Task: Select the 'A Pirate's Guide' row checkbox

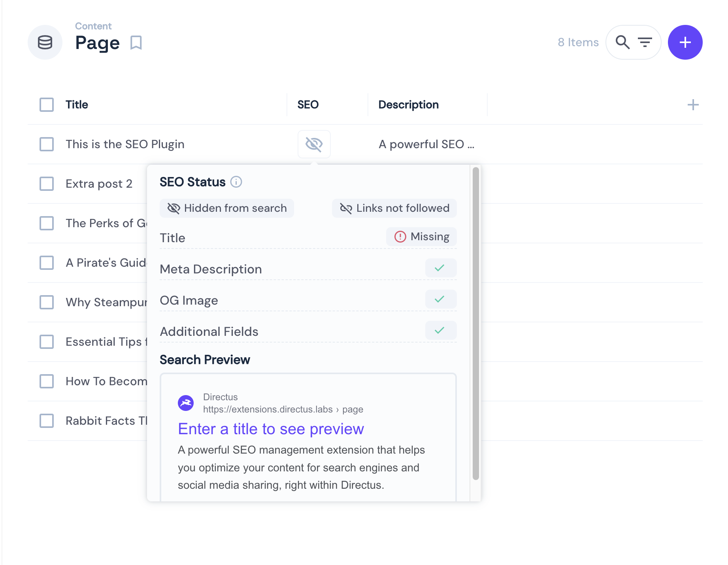Action: tap(47, 263)
